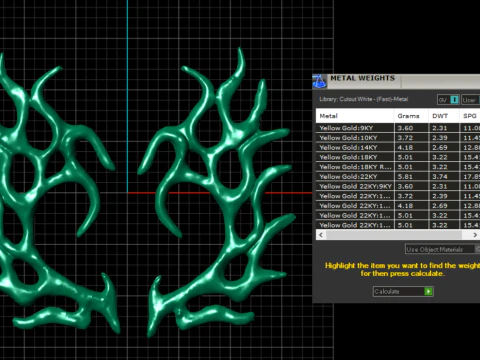Click the Library: Cutout White - (Fast)-Metal label

pos(364,99)
